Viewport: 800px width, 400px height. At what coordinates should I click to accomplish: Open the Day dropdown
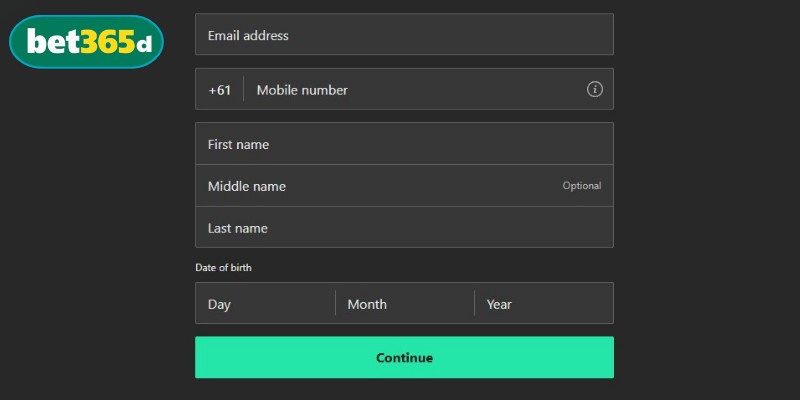pos(265,304)
